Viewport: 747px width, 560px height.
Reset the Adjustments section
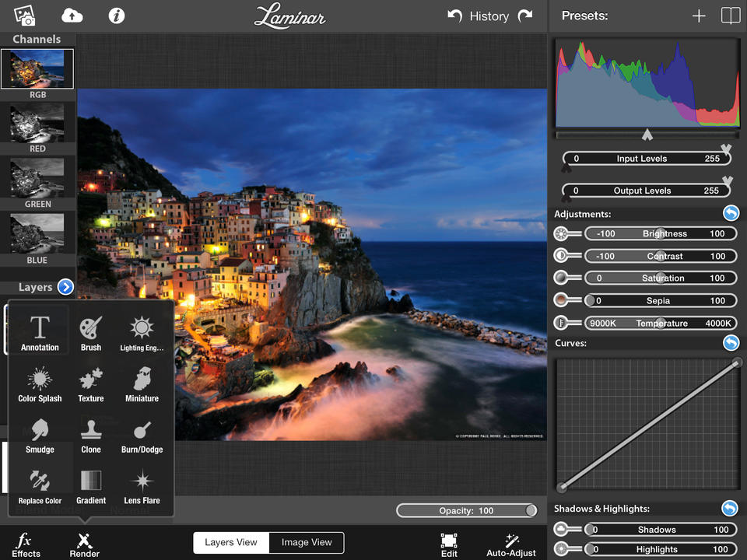[731, 213]
